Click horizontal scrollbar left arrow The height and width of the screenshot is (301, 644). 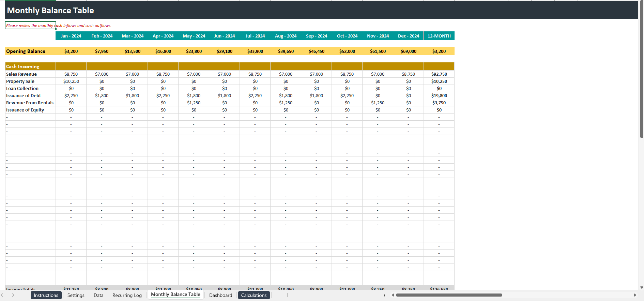[393, 295]
